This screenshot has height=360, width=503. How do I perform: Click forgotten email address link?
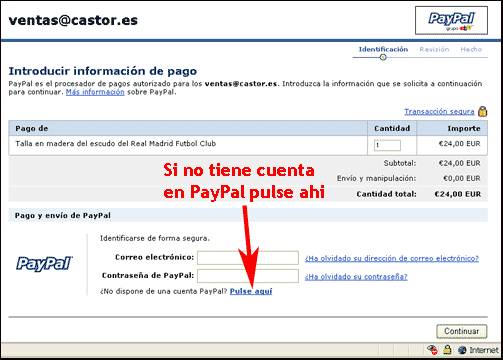click(x=392, y=258)
